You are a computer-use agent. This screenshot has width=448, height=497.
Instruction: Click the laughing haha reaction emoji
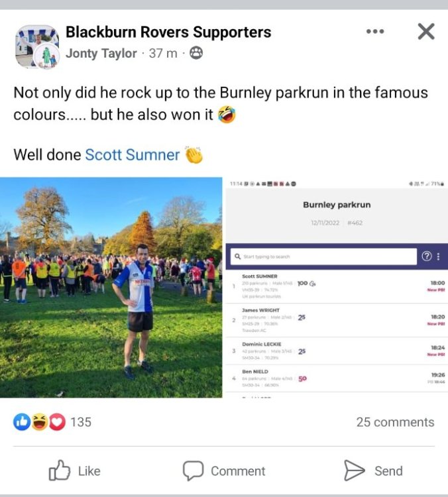[x=39, y=422]
